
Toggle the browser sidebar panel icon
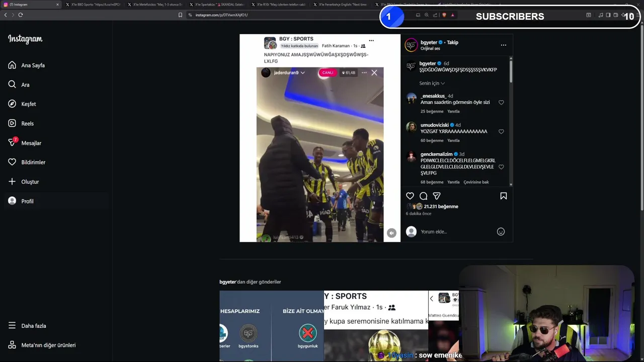608,15
